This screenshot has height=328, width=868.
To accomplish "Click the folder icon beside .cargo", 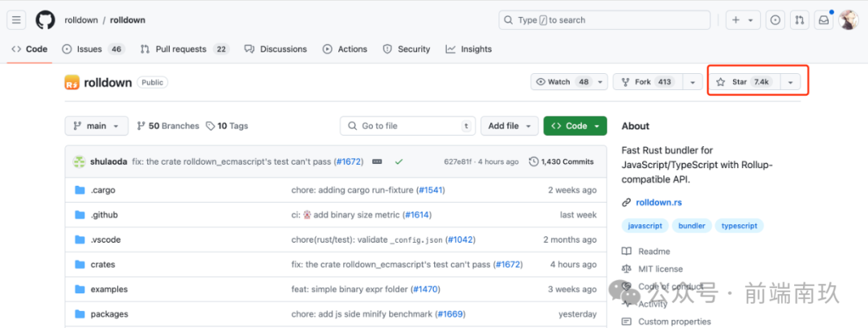I will 80,190.
